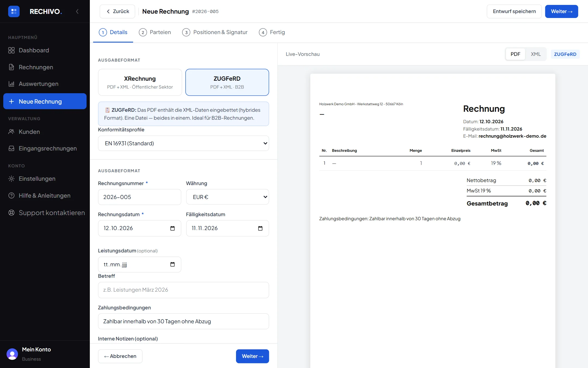The height and width of the screenshot is (368, 588).
Task: Select the ZUGFeRD output format card
Action: (x=227, y=82)
